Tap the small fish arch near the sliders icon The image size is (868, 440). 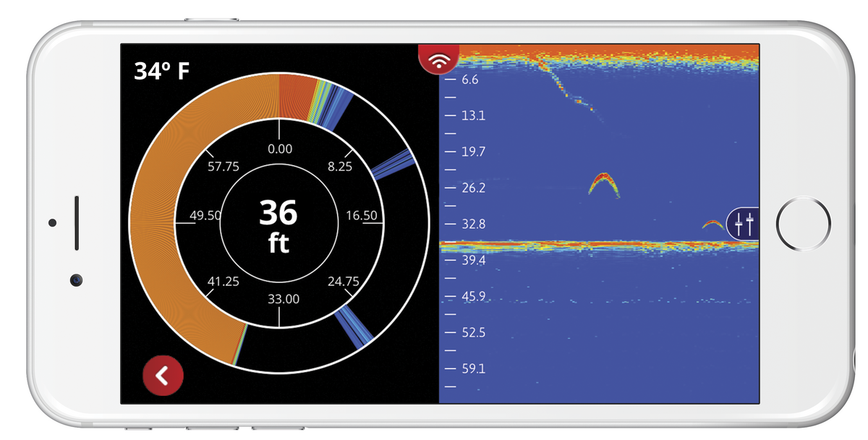(713, 225)
